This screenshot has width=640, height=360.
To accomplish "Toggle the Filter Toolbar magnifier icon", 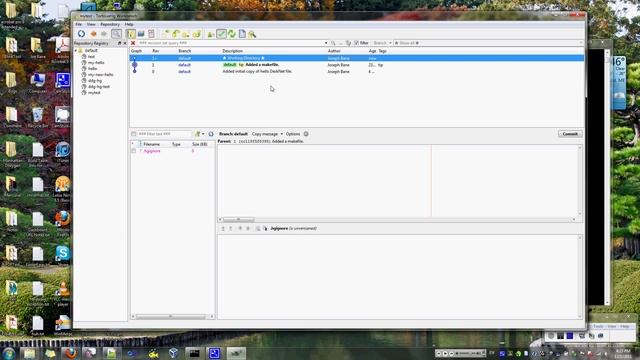I will (x=116, y=34).
